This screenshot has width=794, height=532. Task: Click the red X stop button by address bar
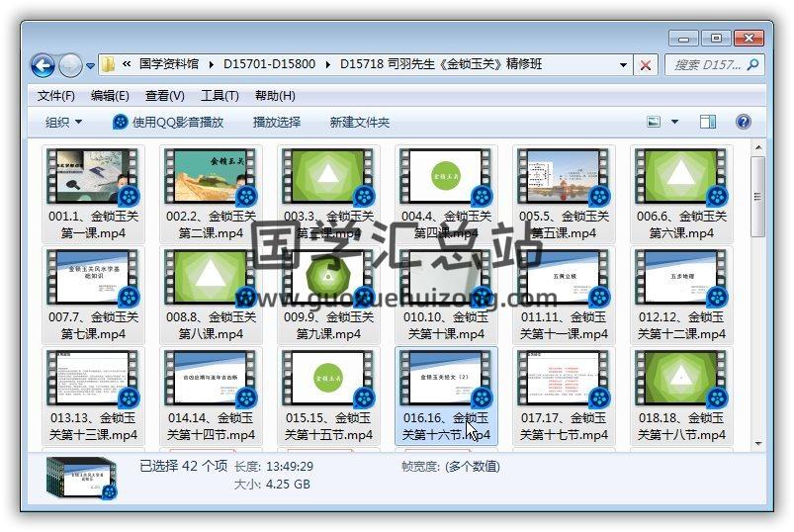[646, 65]
